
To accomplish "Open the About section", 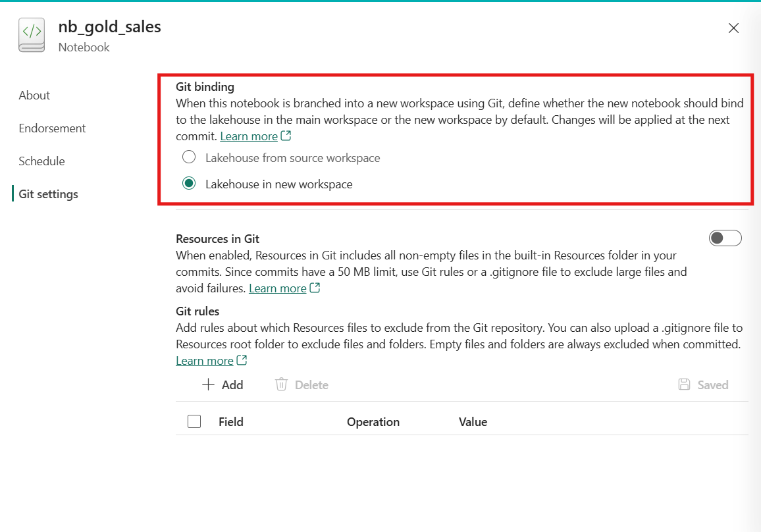I will [34, 95].
